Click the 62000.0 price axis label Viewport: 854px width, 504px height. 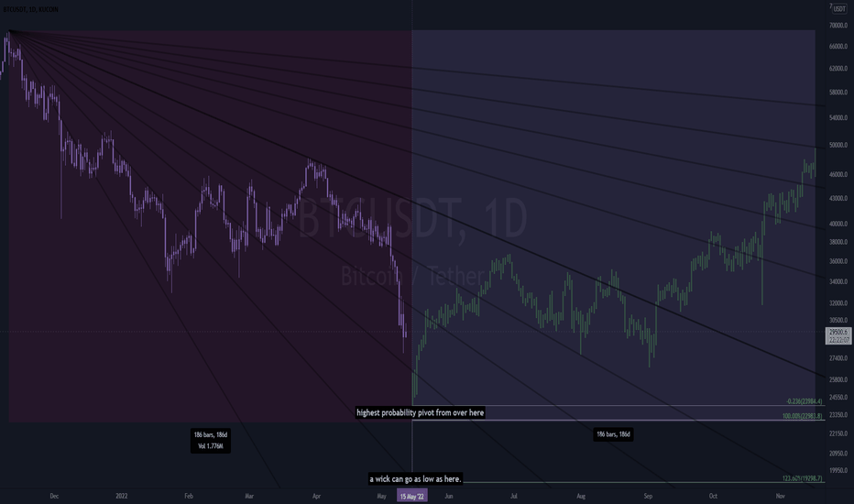click(x=838, y=69)
